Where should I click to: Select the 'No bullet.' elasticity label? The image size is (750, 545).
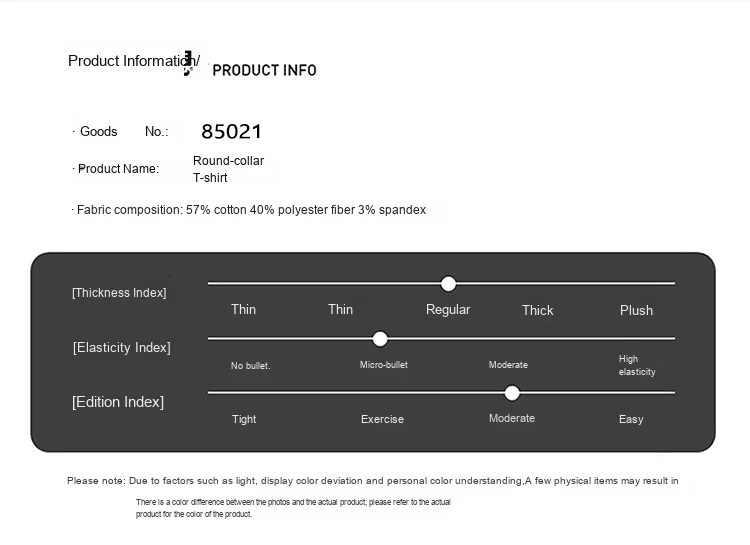pyautogui.click(x=250, y=366)
